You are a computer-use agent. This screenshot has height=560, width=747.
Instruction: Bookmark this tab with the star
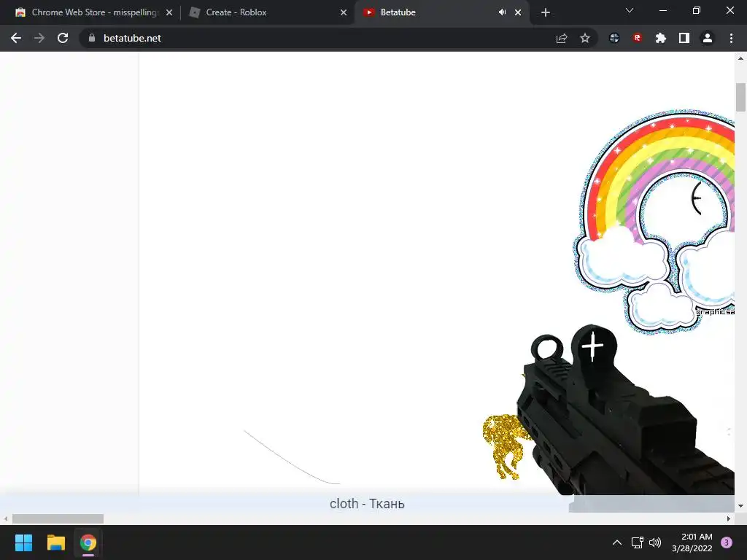pyautogui.click(x=585, y=38)
